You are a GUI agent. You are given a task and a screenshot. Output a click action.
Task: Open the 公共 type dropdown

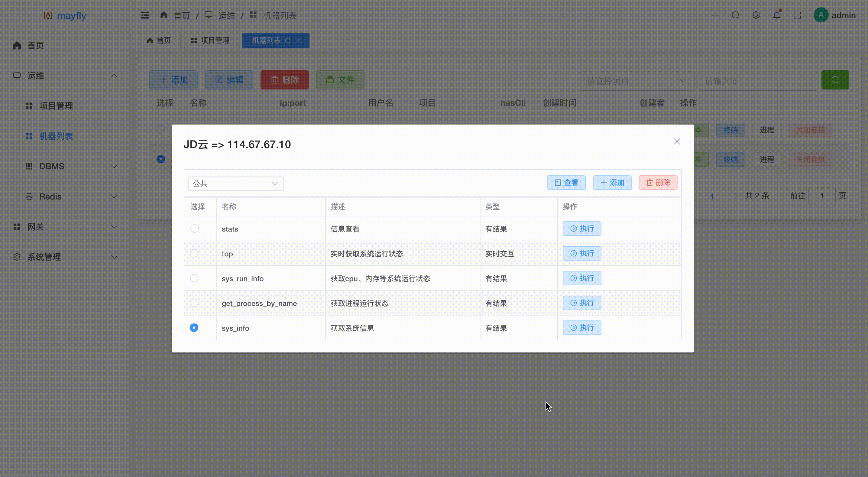click(235, 184)
